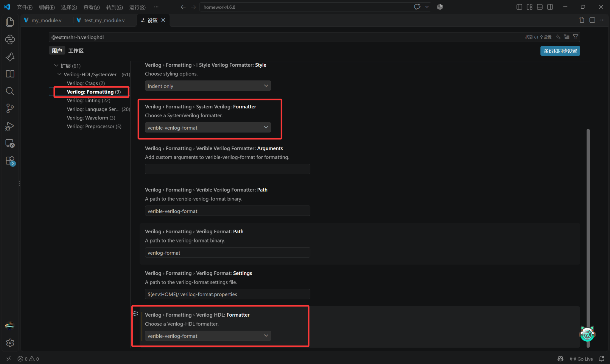This screenshot has width=610, height=364.
Task: Open the System Verilog Formatter dropdown
Action: (208, 127)
